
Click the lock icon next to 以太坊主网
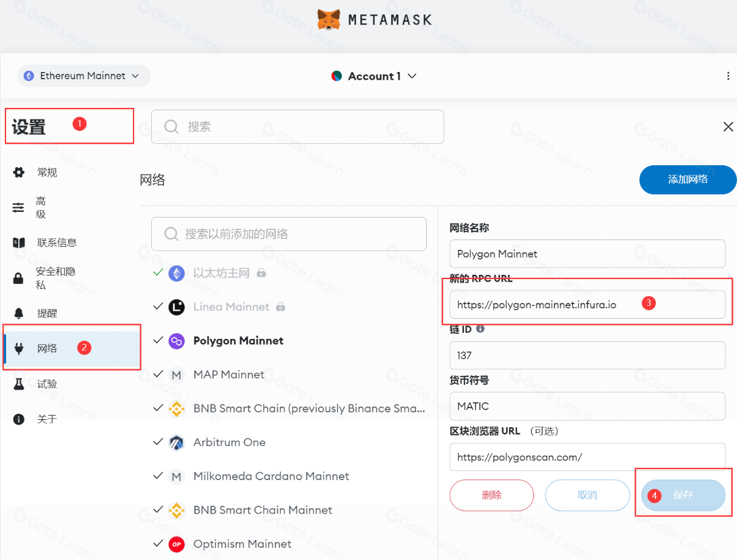261,273
